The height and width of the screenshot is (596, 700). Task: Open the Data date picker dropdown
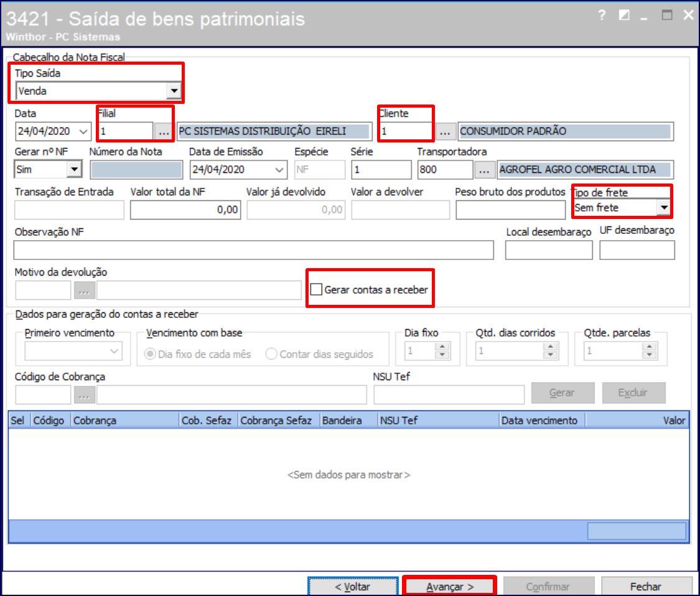pyautogui.click(x=83, y=131)
